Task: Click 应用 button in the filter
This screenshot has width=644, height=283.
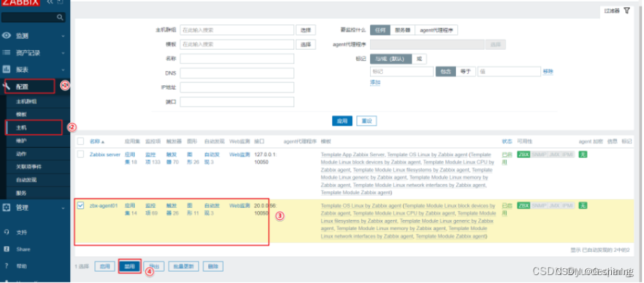Action: pyautogui.click(x=342, y=121)
